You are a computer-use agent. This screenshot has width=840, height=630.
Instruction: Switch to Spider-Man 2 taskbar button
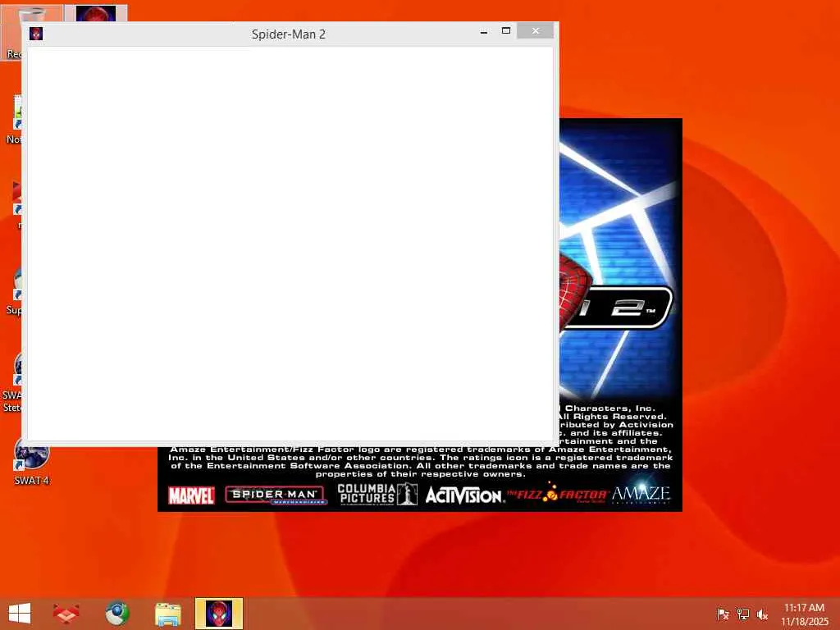click(x=219, y=614)
